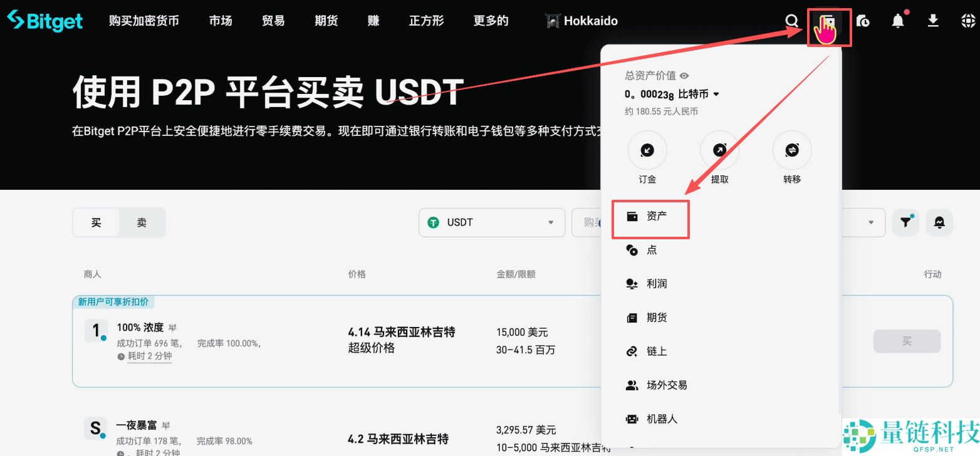Expand the rightmost filter dropdown above listings
Viewport: 980px width, 456px height.
pyautogui.click(x=870, y=222)
